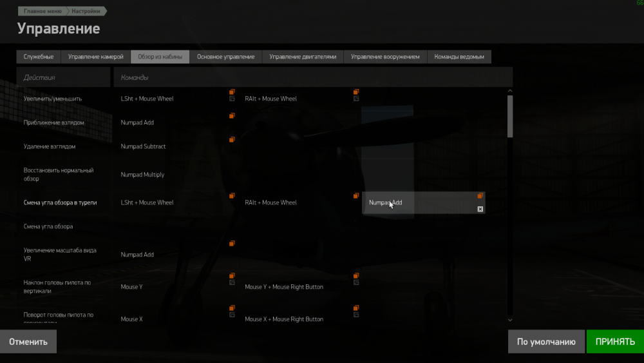Click orange icon beside LSht + Mouse Wheel in Увеличить/уменьшить row
The height and width of the screenshot is (363, 644).
click(232, 92)
